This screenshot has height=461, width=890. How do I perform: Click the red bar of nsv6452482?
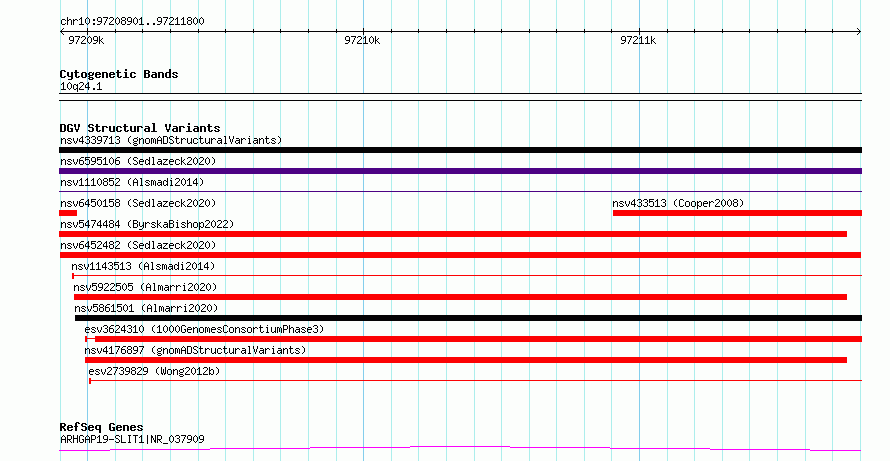460,255
